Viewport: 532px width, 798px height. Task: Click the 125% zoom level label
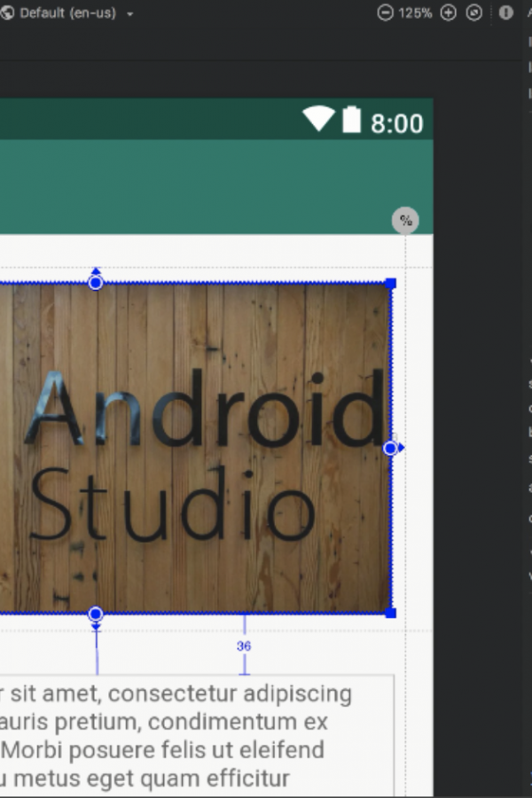coord(415,12)
